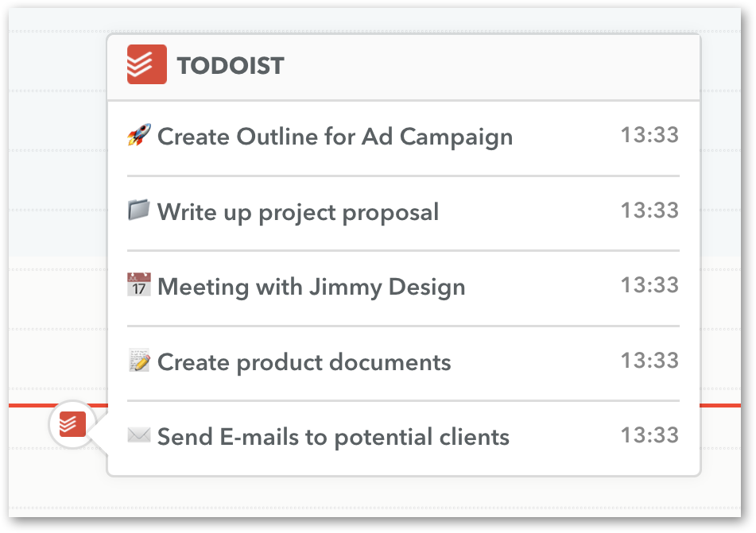Screen dimensions: 756x533
Task: Click the envelope icon beside E-mails task
Action: pos(140,435)
